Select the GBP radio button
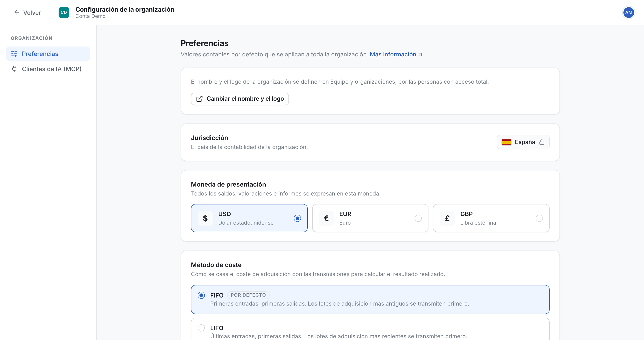644x340 pixels. pos(539,218)
